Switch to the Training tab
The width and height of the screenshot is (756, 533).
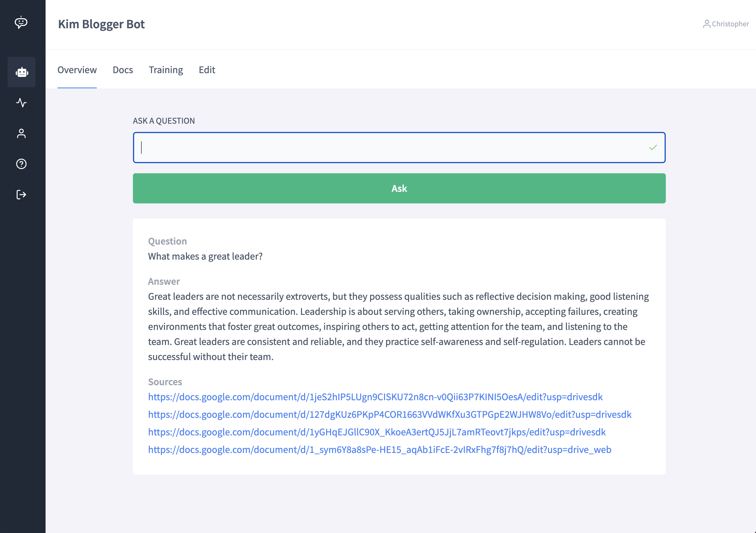(x=166, y=70)
